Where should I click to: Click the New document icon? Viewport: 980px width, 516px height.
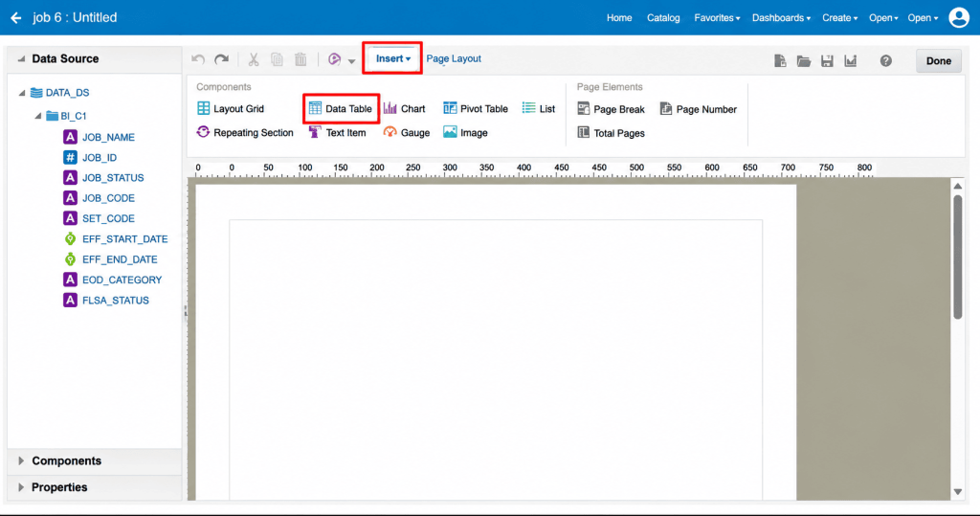coord(780,60)
